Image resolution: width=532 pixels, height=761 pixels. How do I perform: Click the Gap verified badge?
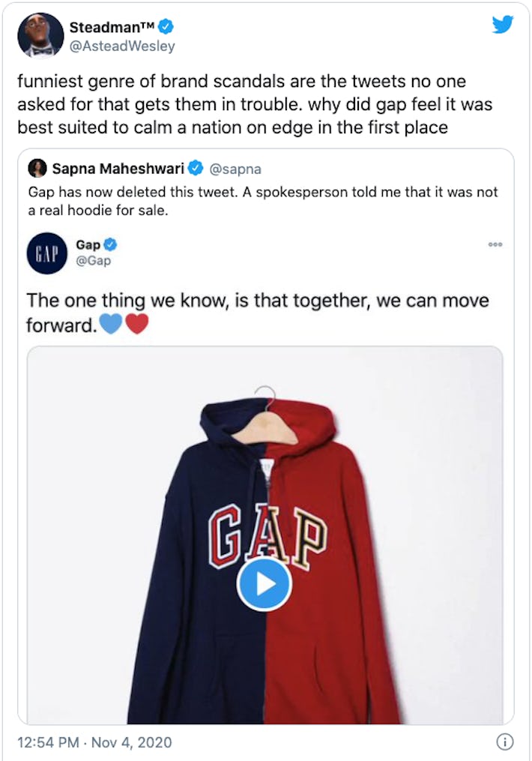112,244
